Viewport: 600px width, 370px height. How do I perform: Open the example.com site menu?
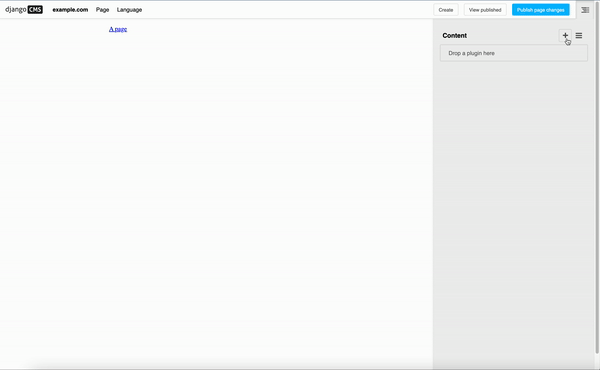click(70, 10)
